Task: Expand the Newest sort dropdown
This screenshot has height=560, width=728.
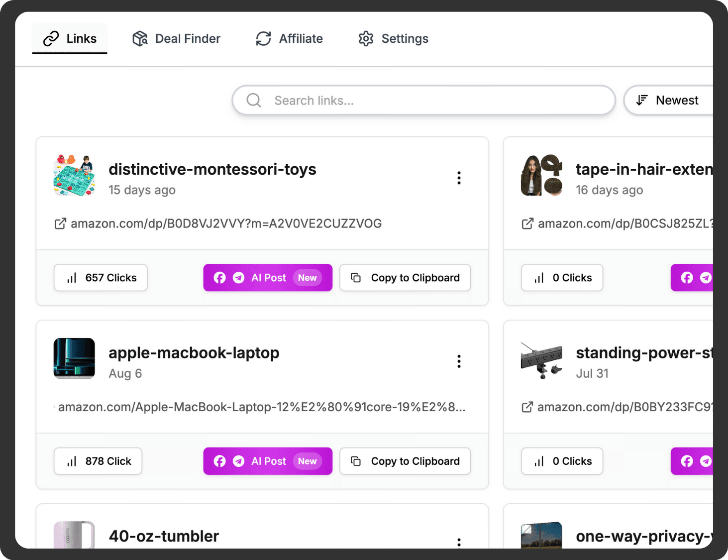Action: click(x=668, y=101)
